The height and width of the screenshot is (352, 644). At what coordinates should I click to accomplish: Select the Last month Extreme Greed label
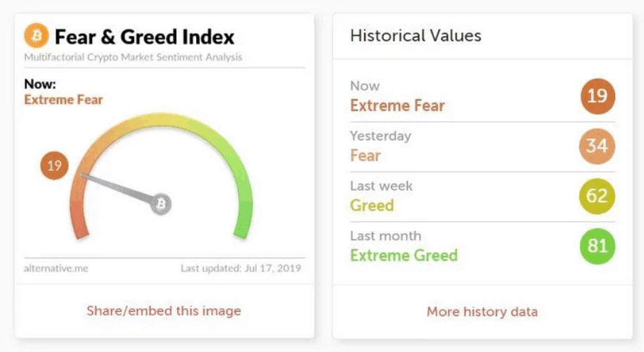(404, 256)
